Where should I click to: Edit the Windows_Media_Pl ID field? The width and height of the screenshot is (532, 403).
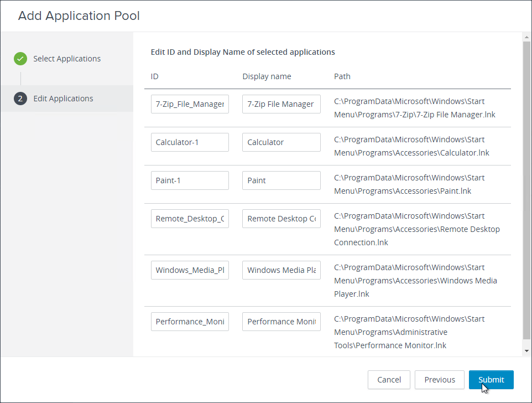pos(190,270)
